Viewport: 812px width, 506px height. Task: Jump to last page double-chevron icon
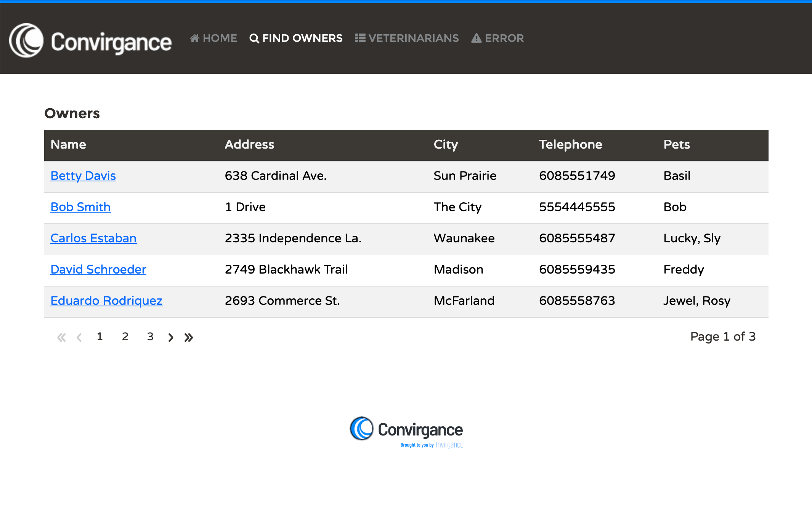189,337
